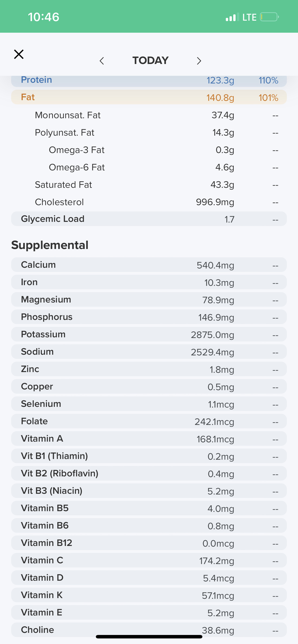Open the Calcium nutrient row

(149, 265)
